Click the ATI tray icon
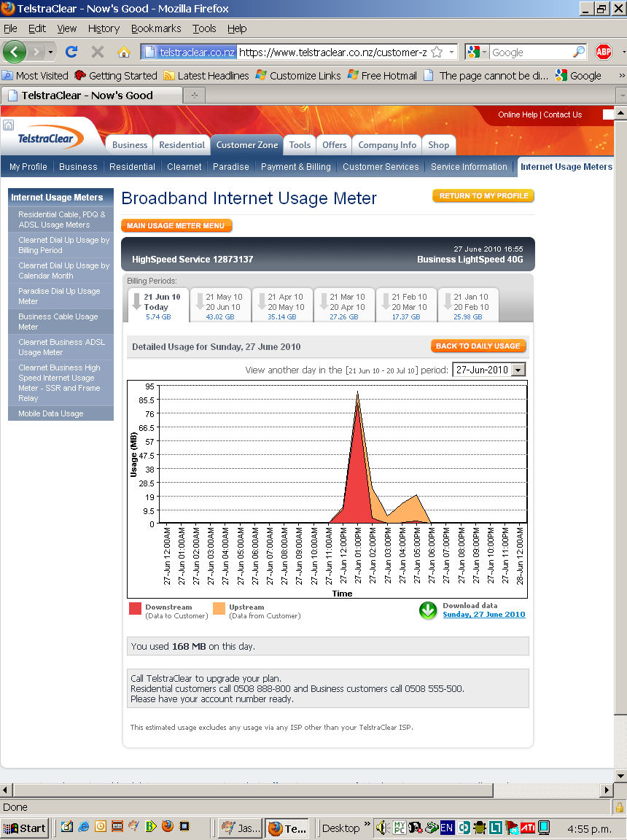Image resolution: width=627 pixels, height=840 pixels. 529,828
